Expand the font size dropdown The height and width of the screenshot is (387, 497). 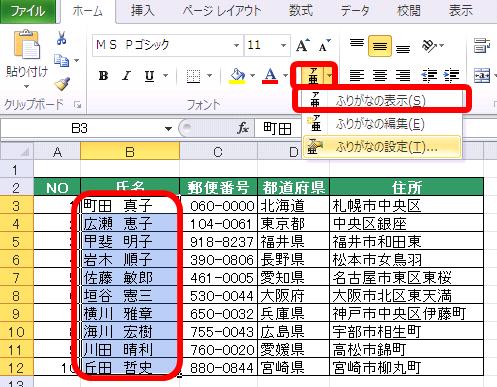[283, 45]
